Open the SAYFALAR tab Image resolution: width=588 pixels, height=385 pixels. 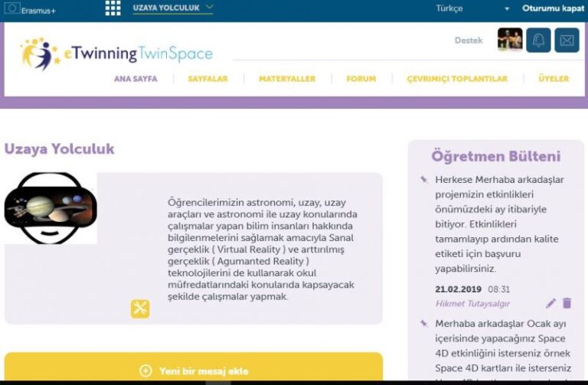208,79
